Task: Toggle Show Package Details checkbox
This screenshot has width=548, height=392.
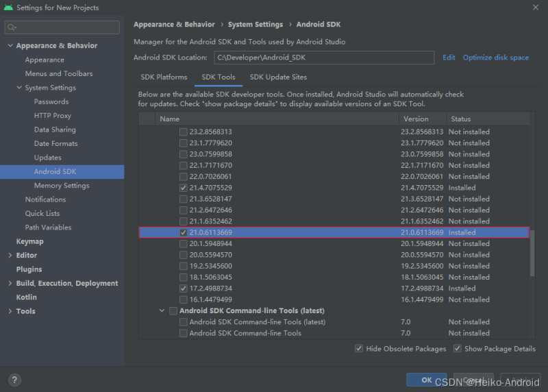Action: [457, 349]
